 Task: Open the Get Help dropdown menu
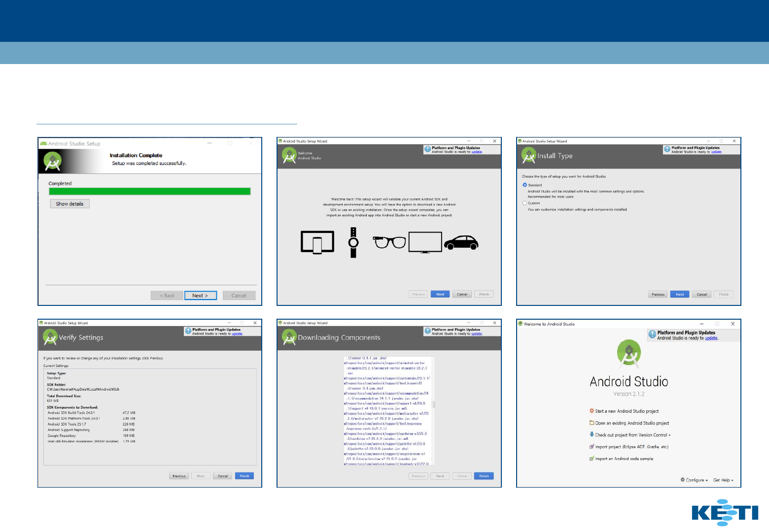(x=723, y=480)
